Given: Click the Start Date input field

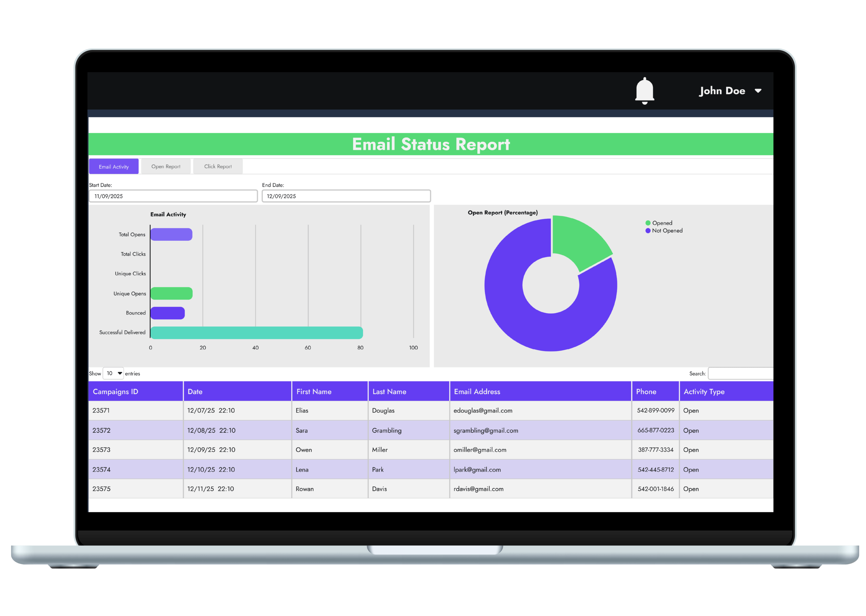Looking at the screenshot, I should click(x=173, y=196).
